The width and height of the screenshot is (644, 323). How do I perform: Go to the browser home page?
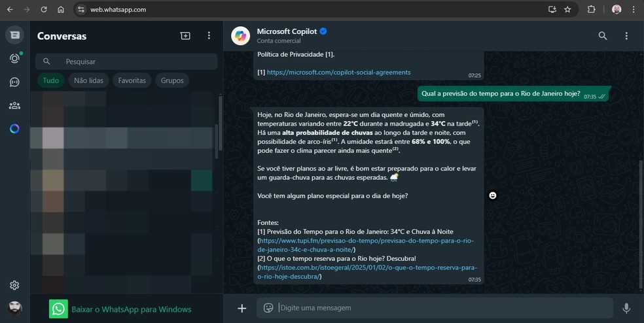(x=61, y=9)
